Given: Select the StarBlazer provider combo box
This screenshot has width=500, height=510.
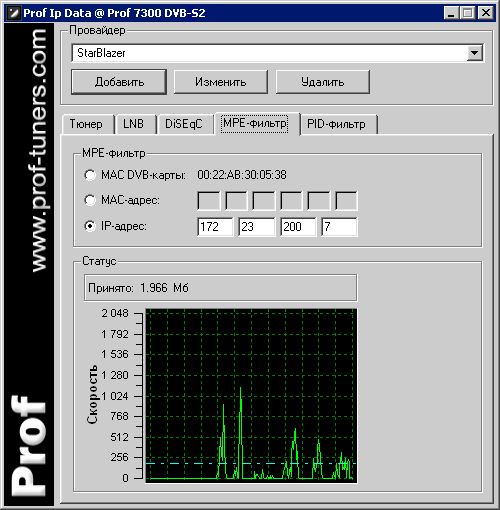Looking at the screenshot, I should pyautogui.click(x=277, y=53).
